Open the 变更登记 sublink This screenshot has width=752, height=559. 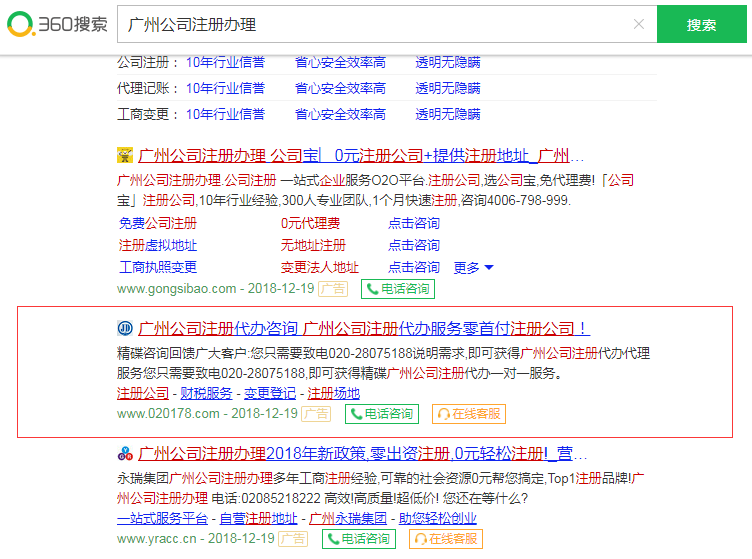pos(270,393)
